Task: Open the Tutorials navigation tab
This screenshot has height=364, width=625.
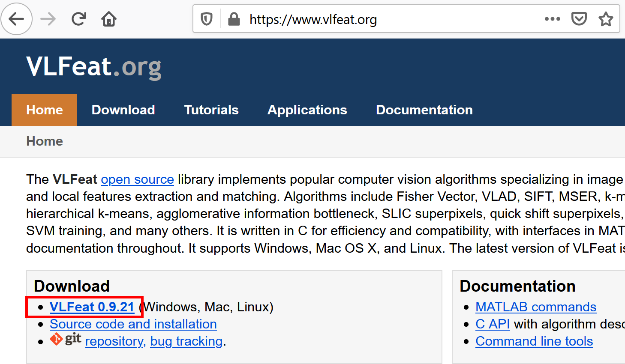Action: pos(211,110)
